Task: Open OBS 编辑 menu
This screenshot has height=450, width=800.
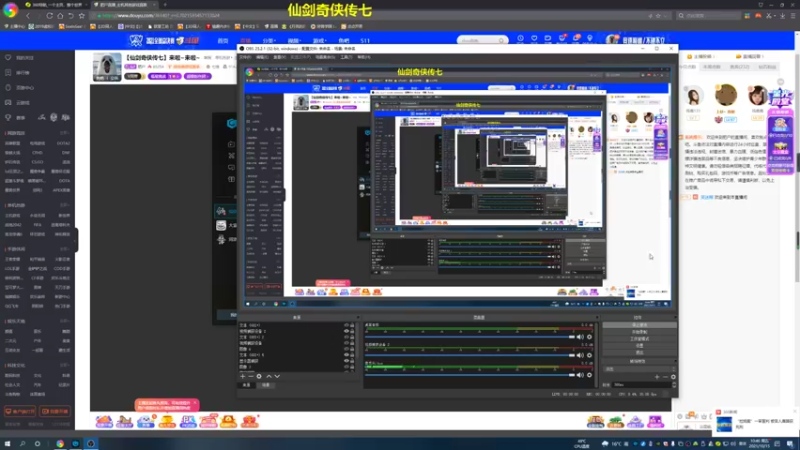Action: (x=262, y=57)
